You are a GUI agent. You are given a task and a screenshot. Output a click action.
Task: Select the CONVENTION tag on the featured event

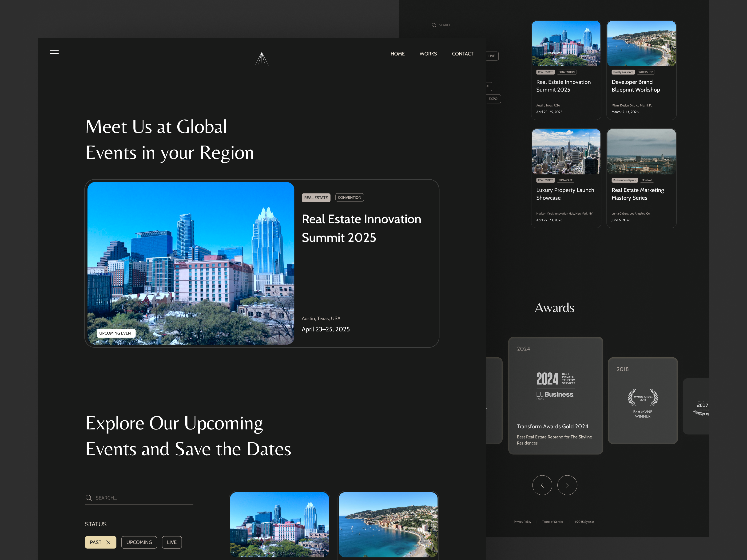coord(350,197)
